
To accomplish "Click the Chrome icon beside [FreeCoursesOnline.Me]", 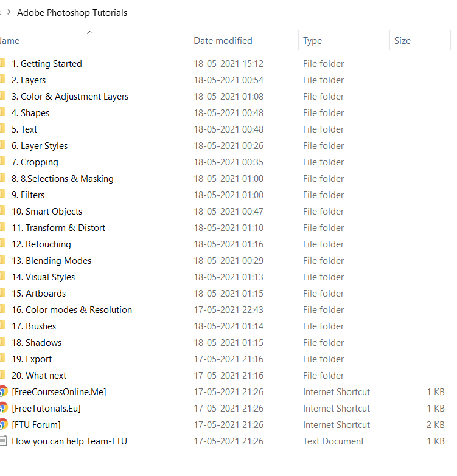I will pyautogui.click(x=3, y=391).
